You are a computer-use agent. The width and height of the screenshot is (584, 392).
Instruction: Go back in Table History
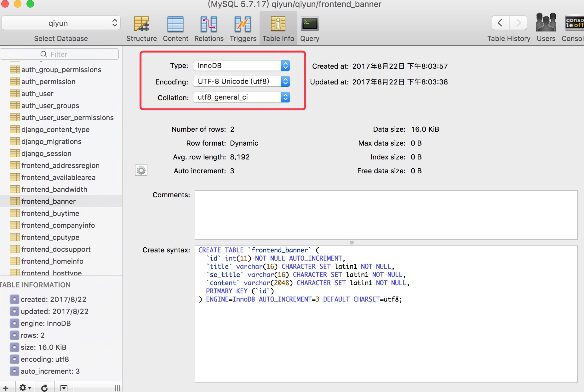coord(500,23)
